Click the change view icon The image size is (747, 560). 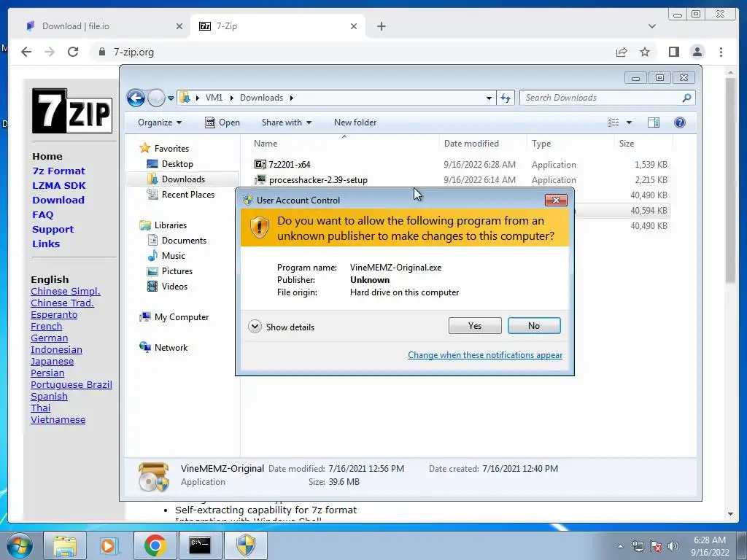coord(613,122)
